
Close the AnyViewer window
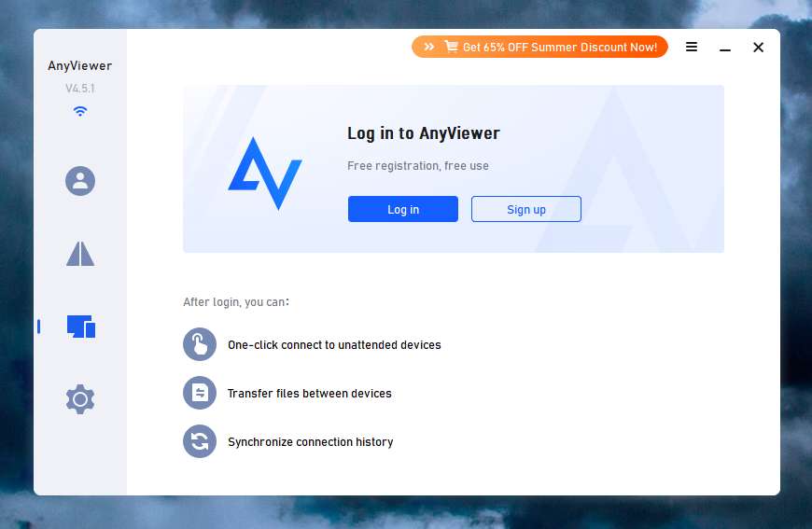point(758,48)
